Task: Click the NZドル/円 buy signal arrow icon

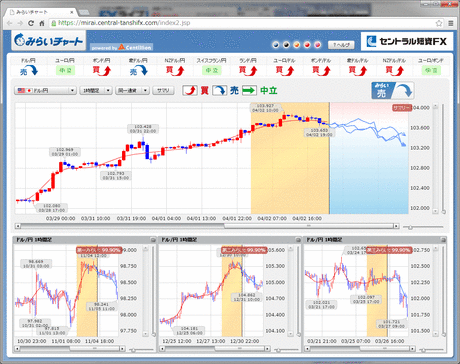Action: click(x=175, y=71)
